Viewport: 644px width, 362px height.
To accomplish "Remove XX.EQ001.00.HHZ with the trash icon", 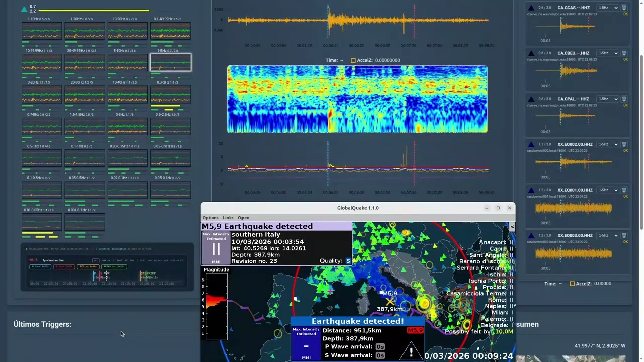I will [624, 190].
